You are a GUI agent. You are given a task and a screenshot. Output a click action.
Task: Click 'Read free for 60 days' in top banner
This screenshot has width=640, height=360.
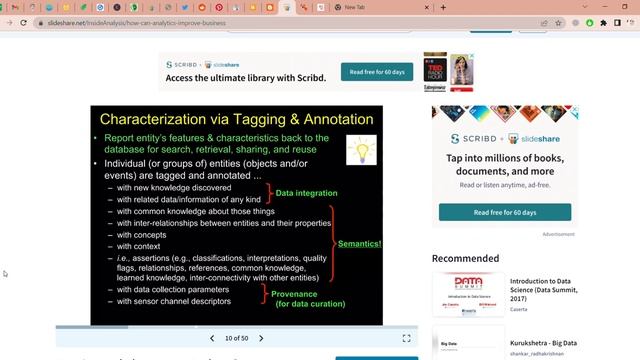click(377, 72)
